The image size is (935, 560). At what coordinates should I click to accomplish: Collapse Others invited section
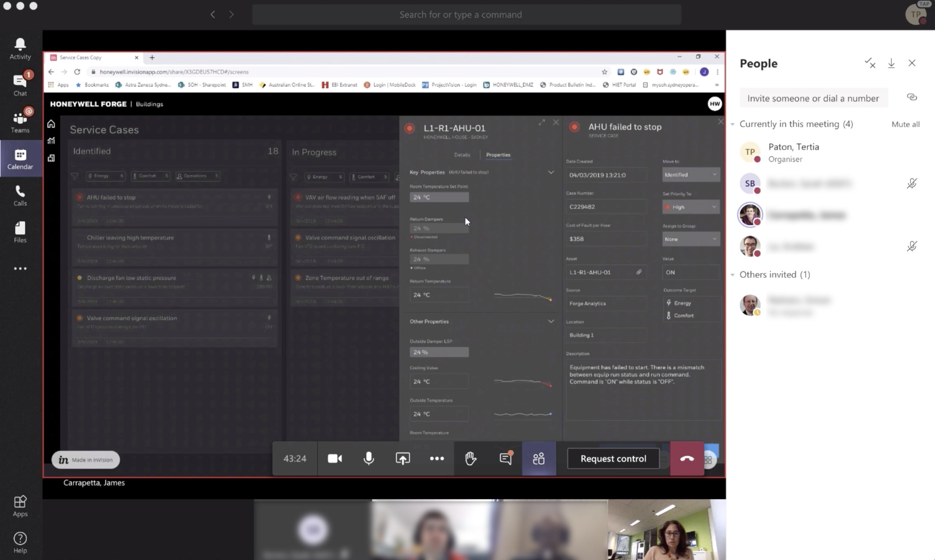pos(733,275)
